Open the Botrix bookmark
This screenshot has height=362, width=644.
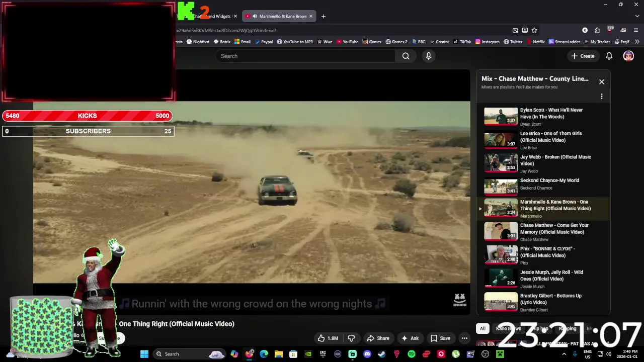[222, 42]
